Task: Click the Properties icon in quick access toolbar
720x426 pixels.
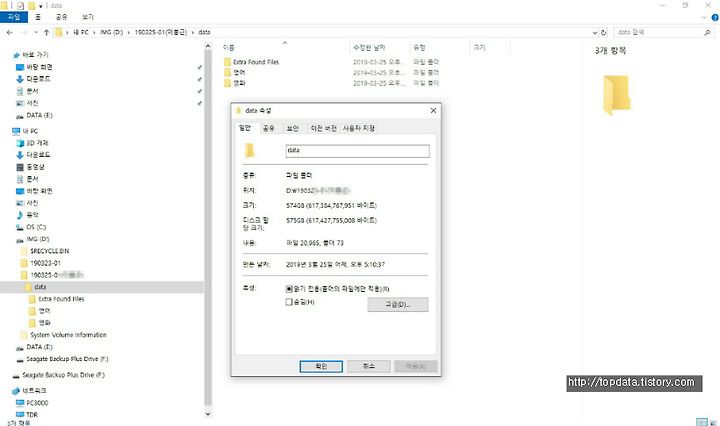Action: click(x=20, y=6)
